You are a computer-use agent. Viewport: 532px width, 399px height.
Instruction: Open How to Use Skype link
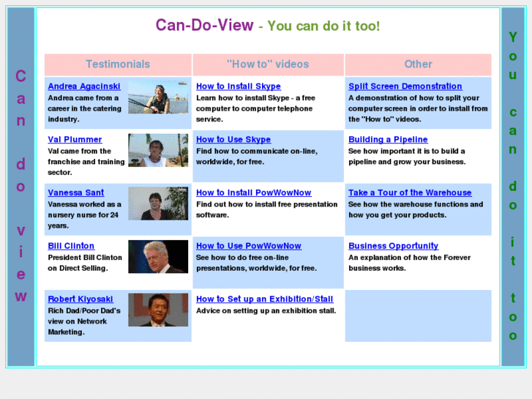[x=233, y=140]
